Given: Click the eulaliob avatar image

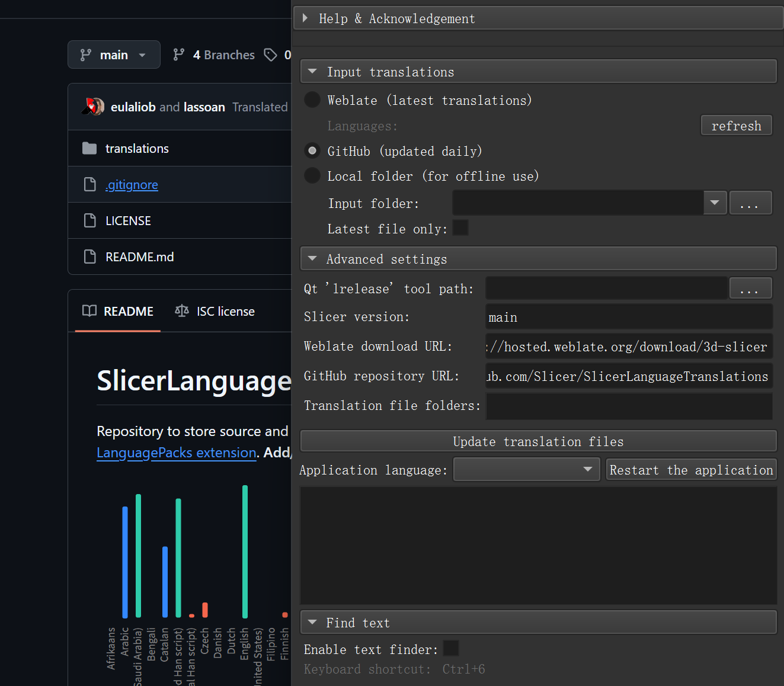Looking at the screenshot, I should click(x=92, y=107).
